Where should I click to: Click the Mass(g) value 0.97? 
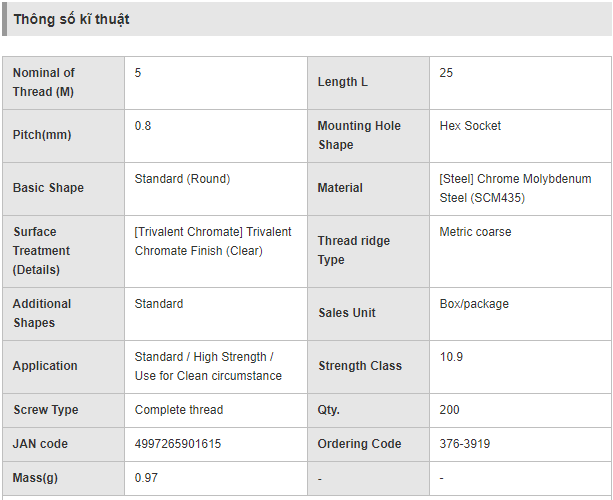click(146, 478)
